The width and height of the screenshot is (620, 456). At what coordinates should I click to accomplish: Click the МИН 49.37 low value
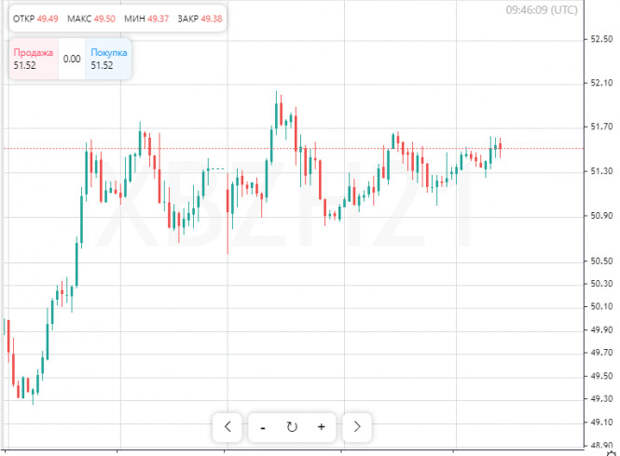point(146,19)
